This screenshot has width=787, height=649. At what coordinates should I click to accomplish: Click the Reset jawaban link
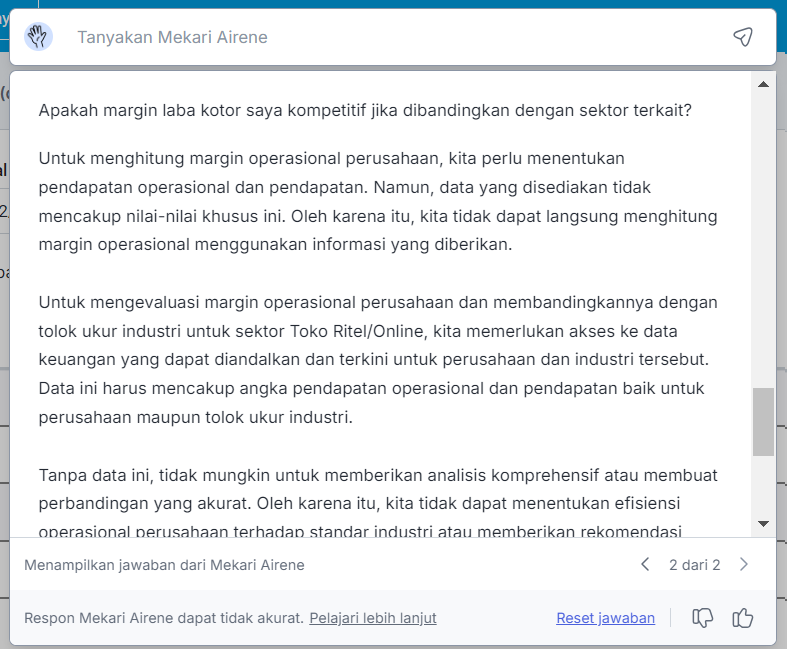point(605,618)
